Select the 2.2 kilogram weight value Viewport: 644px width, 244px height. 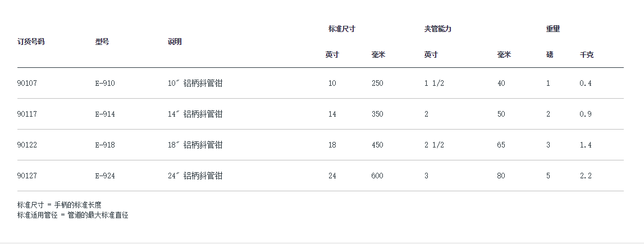coord(586,176)
